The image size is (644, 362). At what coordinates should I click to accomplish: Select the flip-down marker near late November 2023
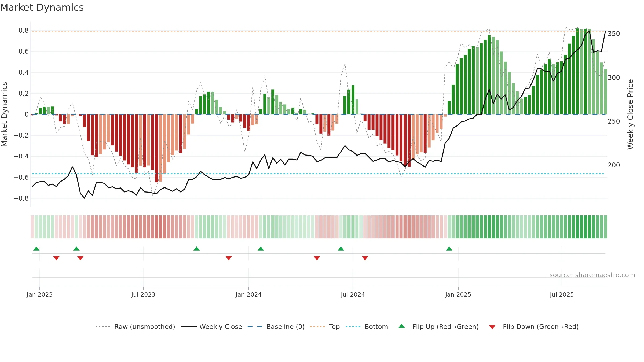click(x=229, y=258)
